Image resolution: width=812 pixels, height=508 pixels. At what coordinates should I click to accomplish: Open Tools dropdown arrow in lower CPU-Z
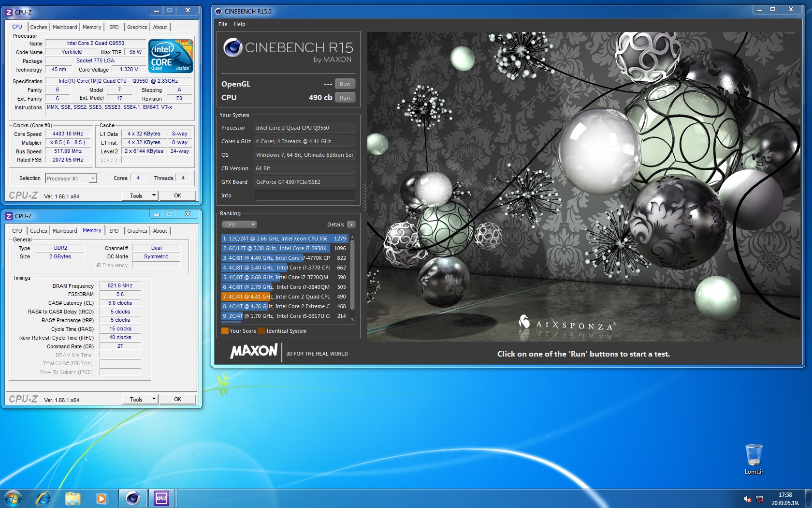pyautogui.click(x=154, y=399)
